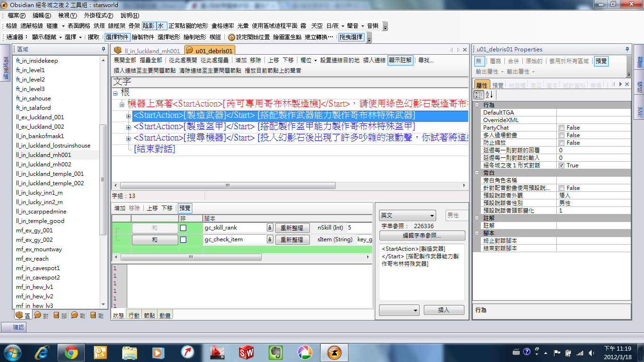Open the 外掛程式 menu
Viewport: 644px width, 362px height.
(x=99, y=16)
